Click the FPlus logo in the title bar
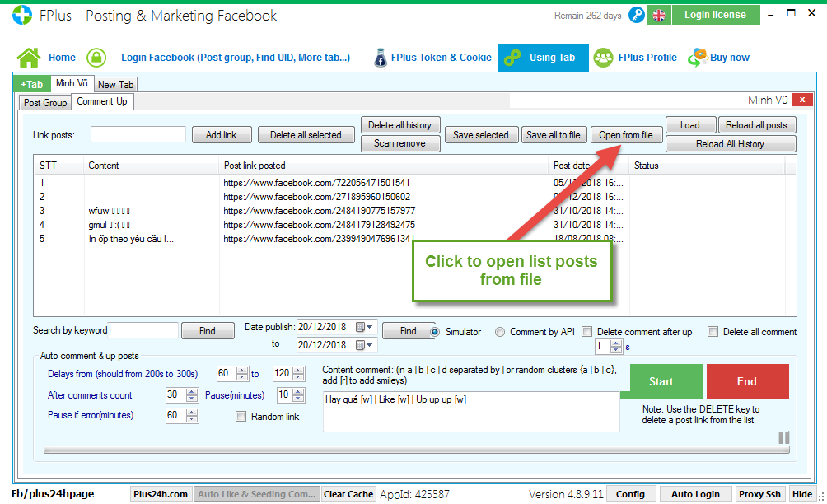Screen dimensions: 827x504 point(22,15)
